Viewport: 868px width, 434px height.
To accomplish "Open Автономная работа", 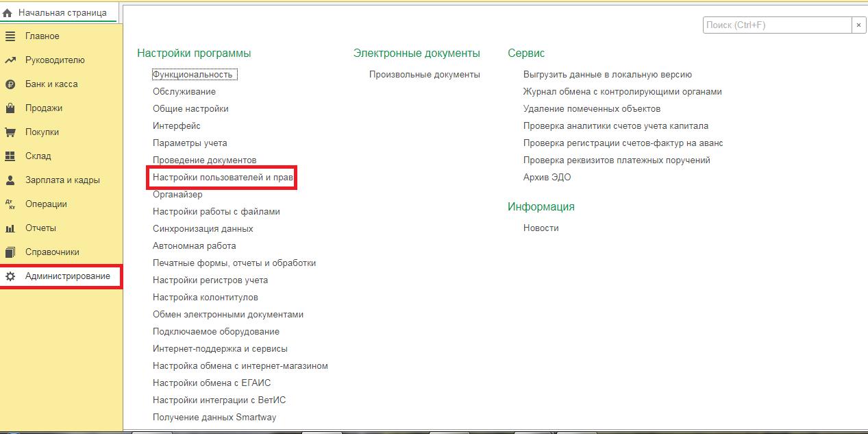I will point(195,246).
